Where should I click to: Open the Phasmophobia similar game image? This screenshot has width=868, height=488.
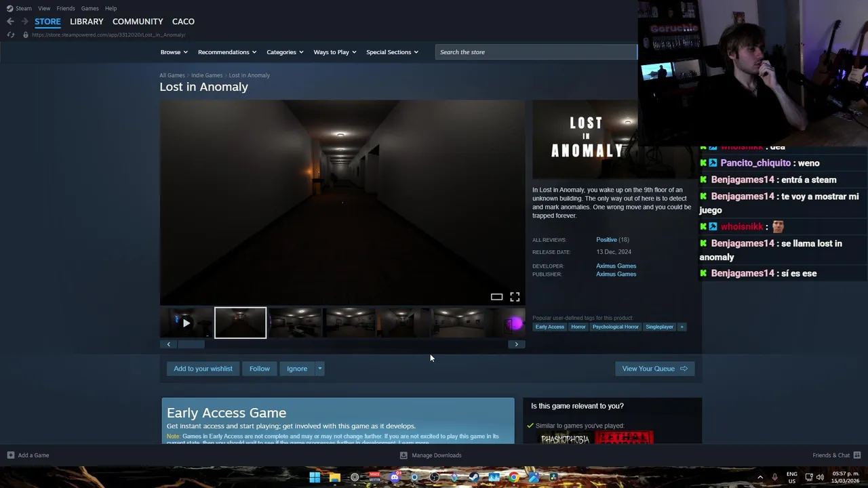[565, 439]
